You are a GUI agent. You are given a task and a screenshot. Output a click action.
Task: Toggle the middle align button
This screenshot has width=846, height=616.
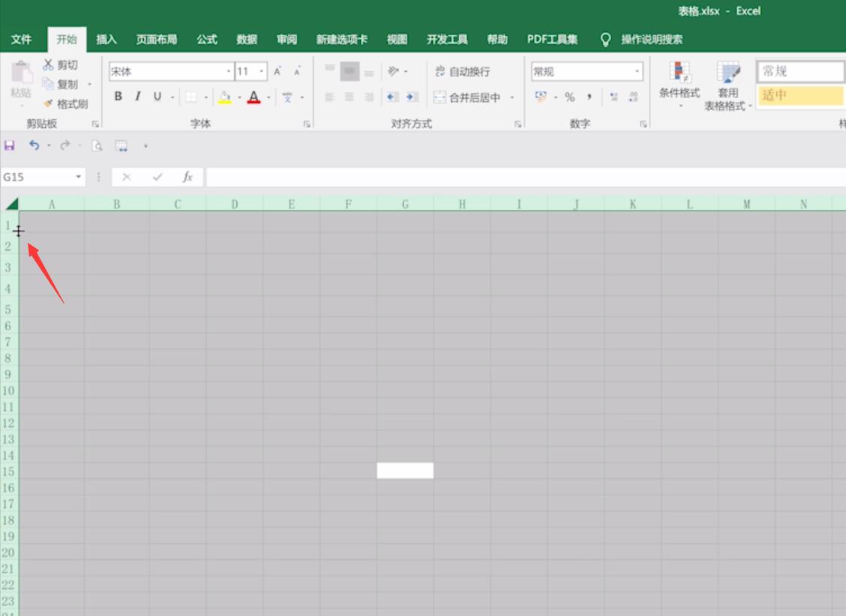click(349, 71)
